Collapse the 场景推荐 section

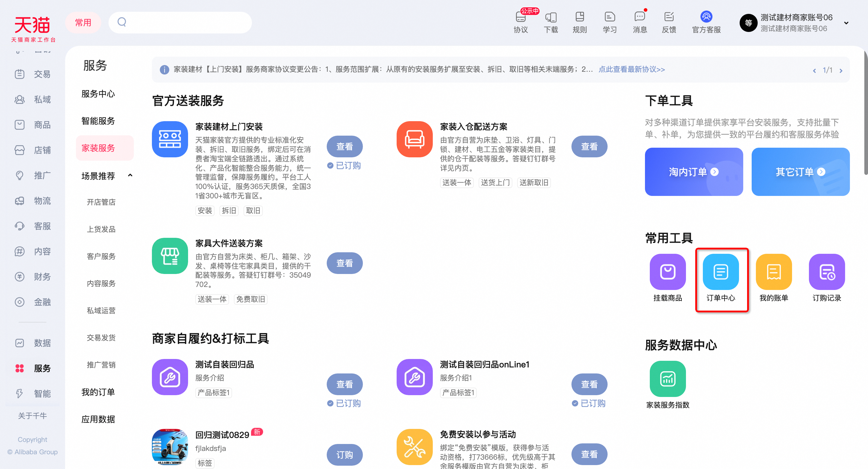tap(130, 175)
